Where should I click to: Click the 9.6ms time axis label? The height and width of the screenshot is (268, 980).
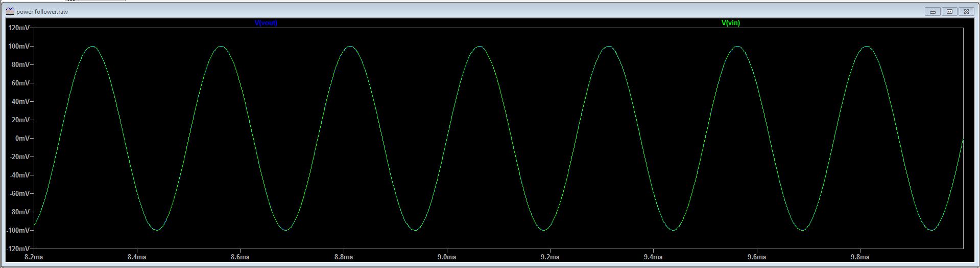pos(757,257)
